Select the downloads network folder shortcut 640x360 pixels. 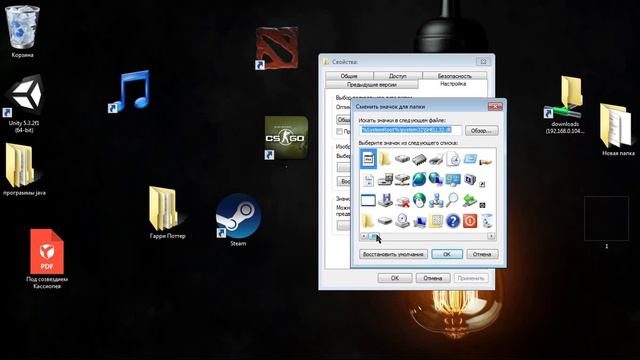(x=565, y=105)
